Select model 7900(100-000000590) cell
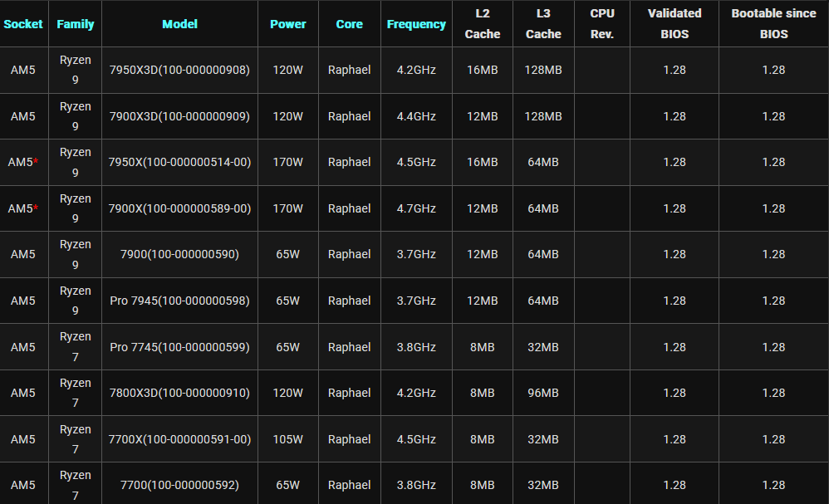This screenshot has width=829, height=504. 179,255
